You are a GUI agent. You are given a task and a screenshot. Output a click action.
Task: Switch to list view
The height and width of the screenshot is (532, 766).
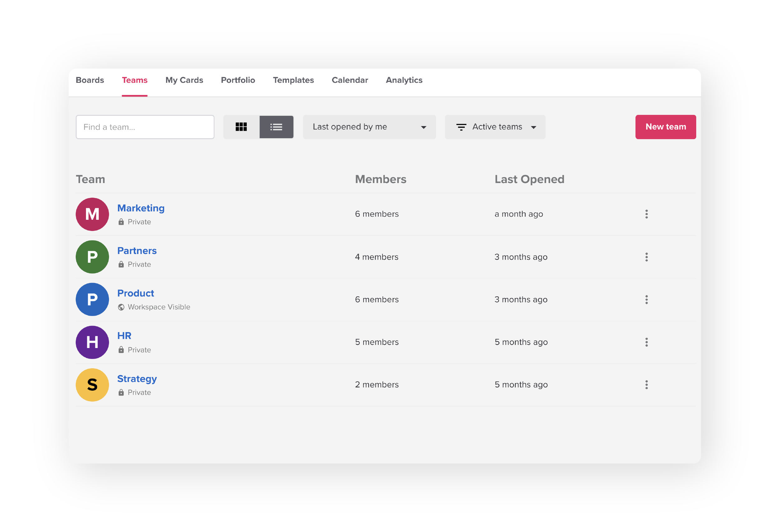[276, 127]
